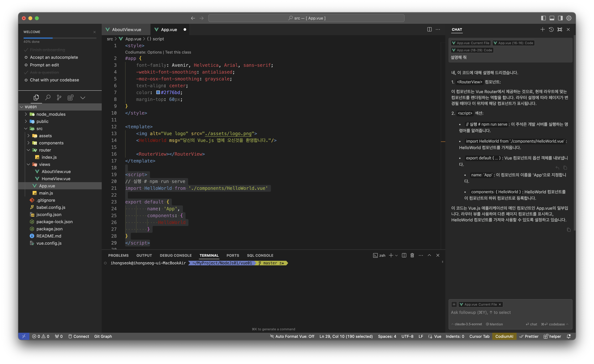594x364 pixels.
Task: Collapse the views folder
Action: point(44,164)
